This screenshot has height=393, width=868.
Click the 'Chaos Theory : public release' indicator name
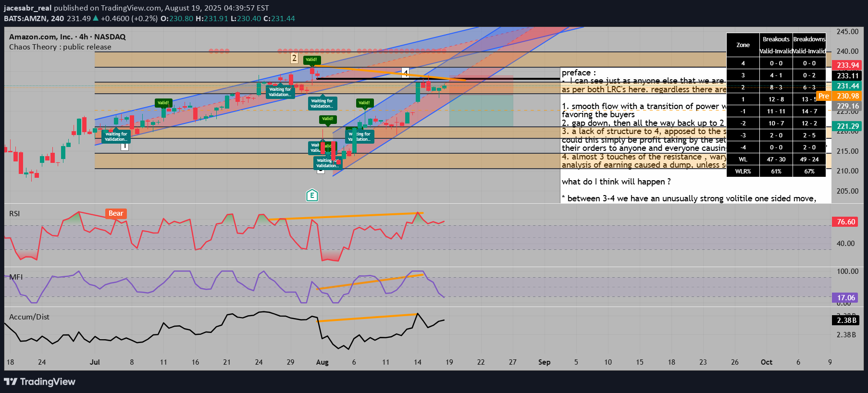60,47
